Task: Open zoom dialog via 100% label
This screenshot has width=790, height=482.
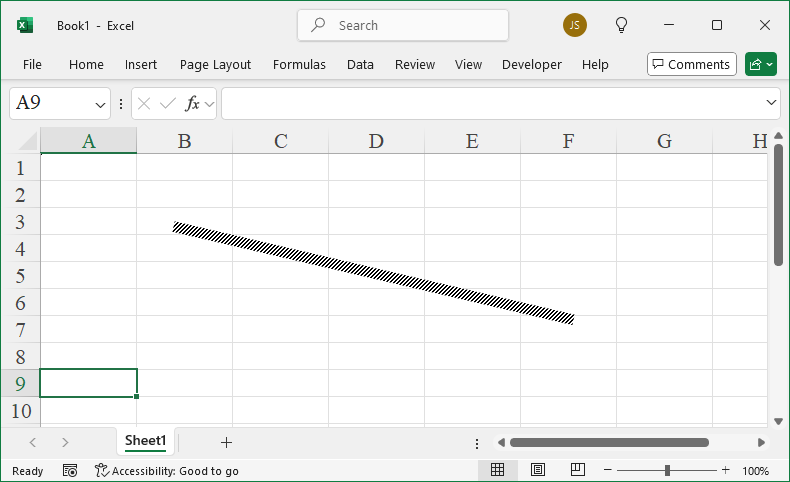Action: point(755,471)
